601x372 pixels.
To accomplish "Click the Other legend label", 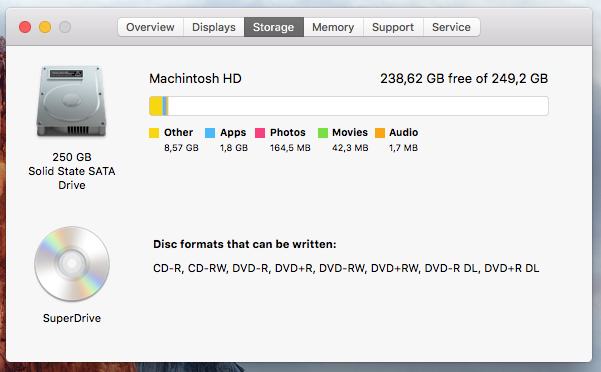I will pos(179,133).
